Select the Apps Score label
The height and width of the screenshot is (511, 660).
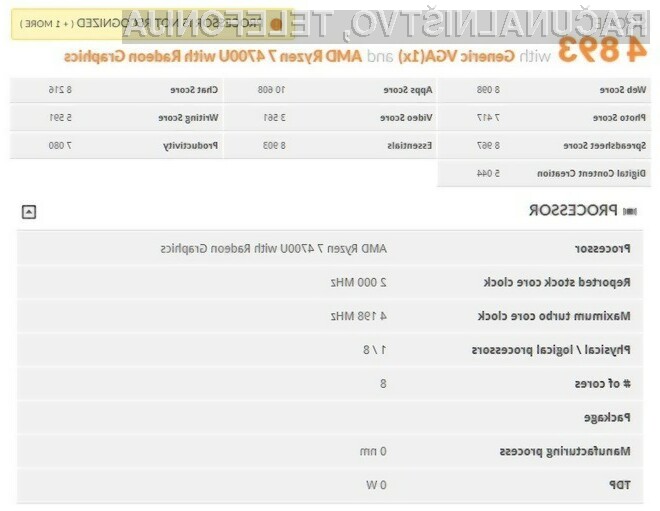click(x=407, y=90)
